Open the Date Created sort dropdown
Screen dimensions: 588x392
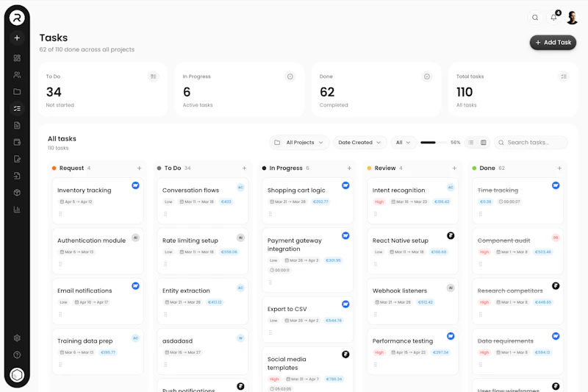[x=359, y=143]
